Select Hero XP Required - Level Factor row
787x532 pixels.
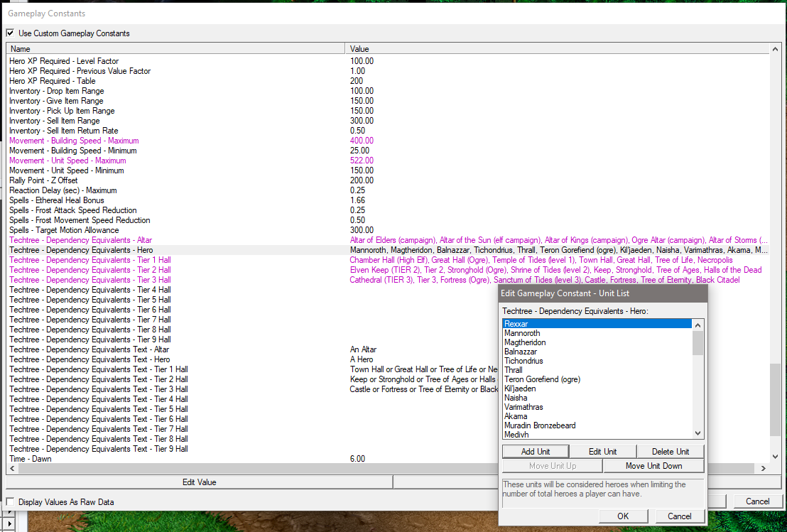[x=388, y=60]
